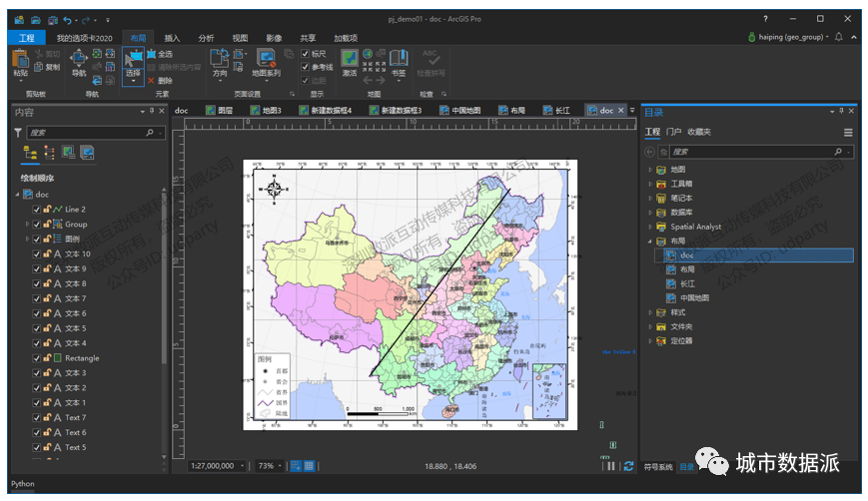Viewport: 868px width, 501px height.
Task: Click the Paste (粘贴) button
Action: 21,63
